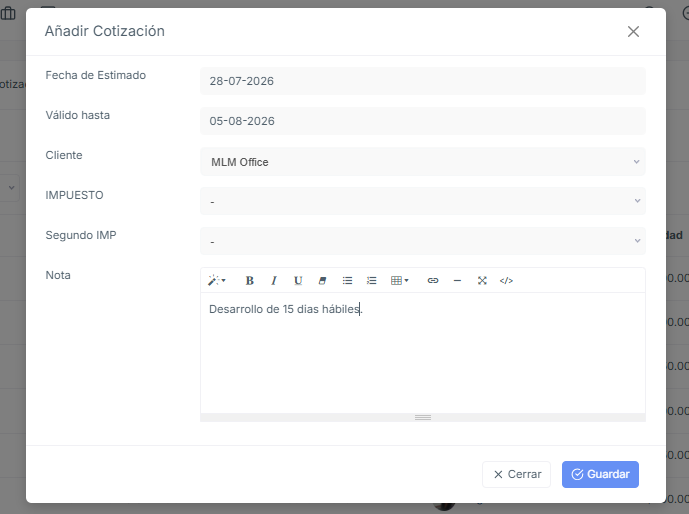Open the table insert dropdown
The image size is (689, 514).
pyautogui.click(x=399, y=280)
